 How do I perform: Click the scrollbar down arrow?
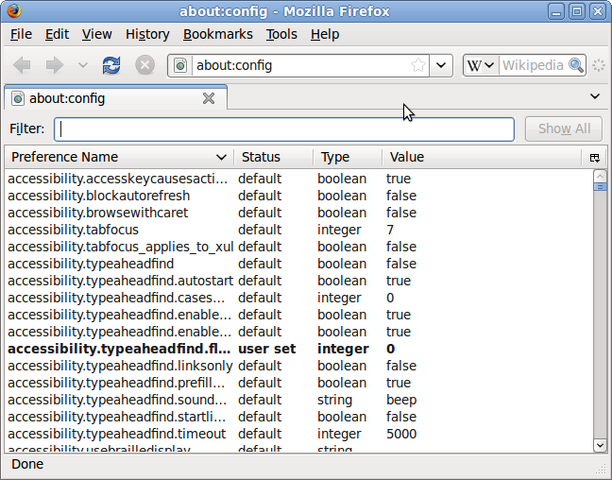click(x=600, y=445)
